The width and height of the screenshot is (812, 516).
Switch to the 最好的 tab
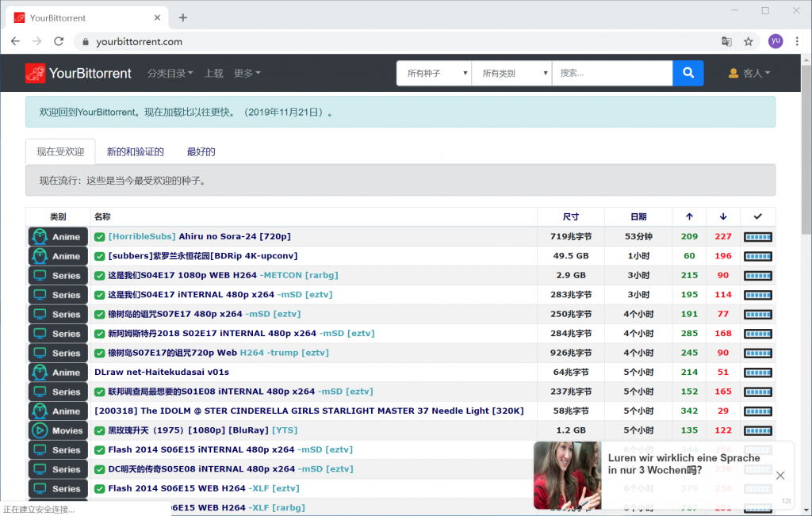[201, 151]
